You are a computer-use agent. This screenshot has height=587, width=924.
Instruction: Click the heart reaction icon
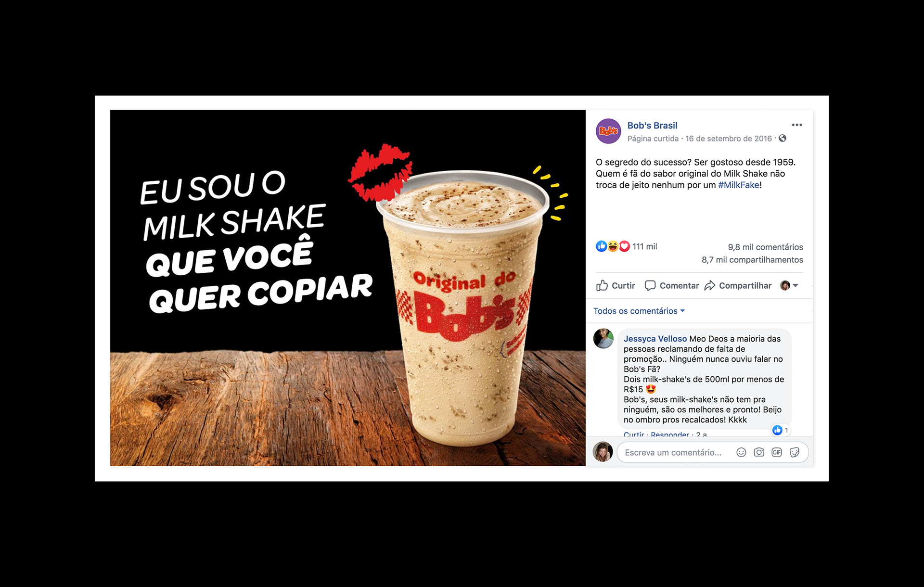click(x=624, y=246)
